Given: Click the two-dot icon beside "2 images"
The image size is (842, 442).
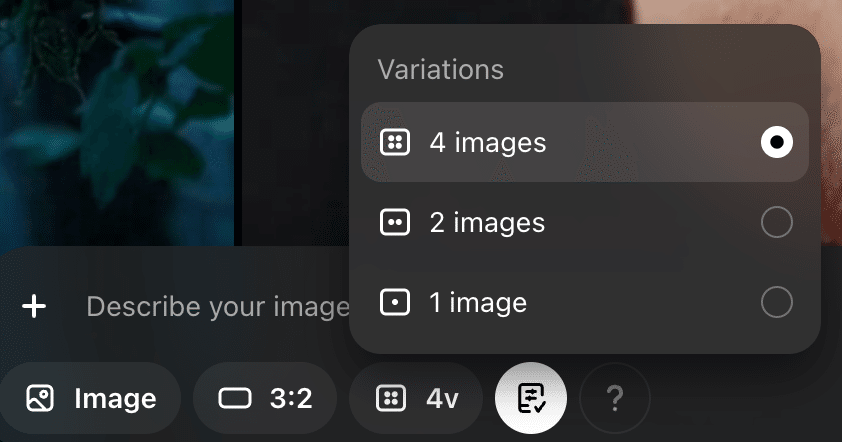Looking at the screenshot, I should click(x=395, y=222).
